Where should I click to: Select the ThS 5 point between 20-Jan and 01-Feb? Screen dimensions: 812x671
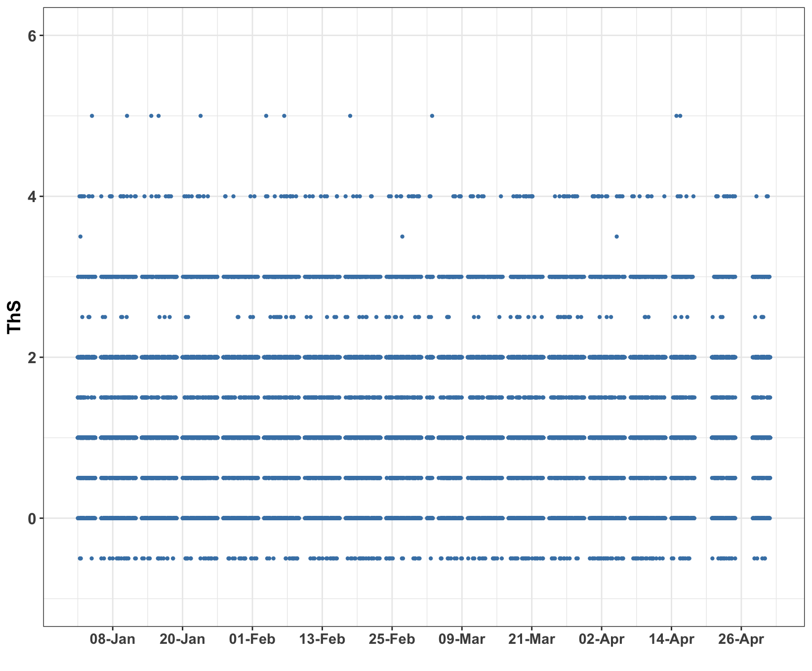[201, 116]
